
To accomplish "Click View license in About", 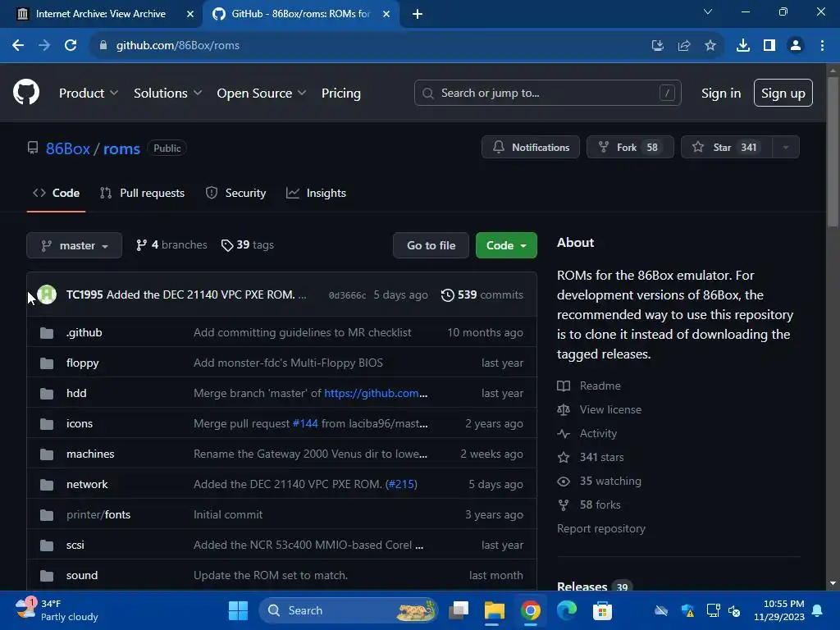I will (610, 410).
